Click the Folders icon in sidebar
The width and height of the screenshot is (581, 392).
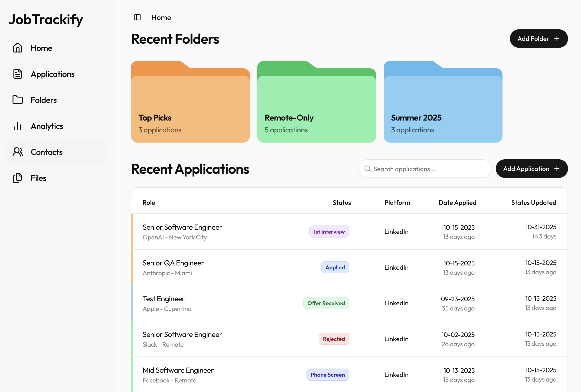[x=17, y=100]
